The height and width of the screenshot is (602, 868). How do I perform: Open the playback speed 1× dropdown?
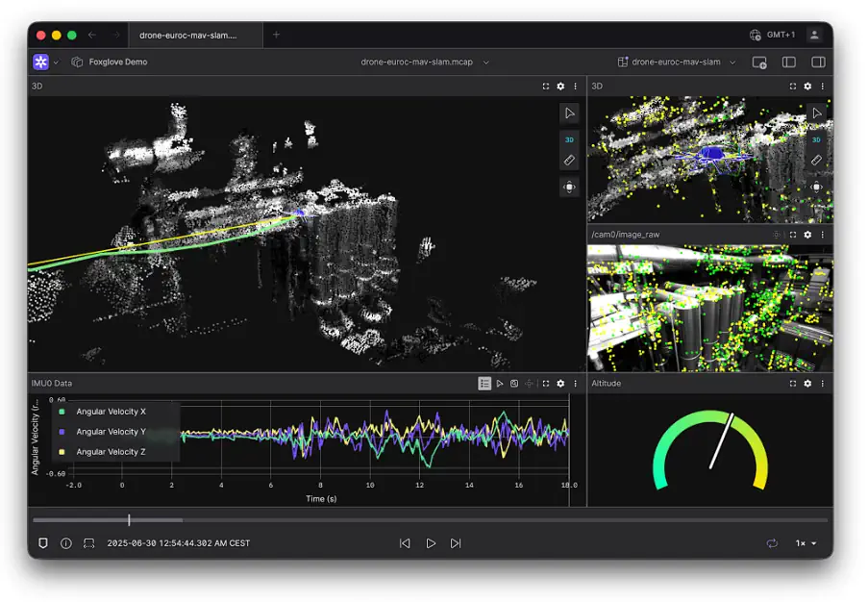[x=805, y=543]
